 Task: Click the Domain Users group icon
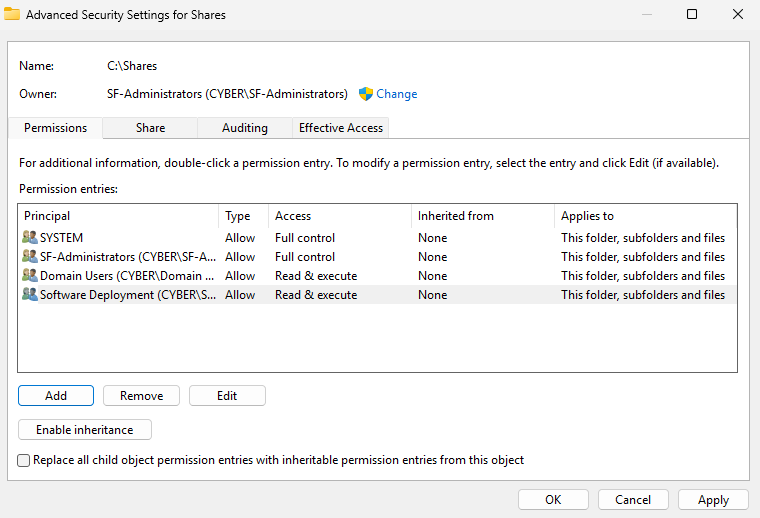click(29, 276)
